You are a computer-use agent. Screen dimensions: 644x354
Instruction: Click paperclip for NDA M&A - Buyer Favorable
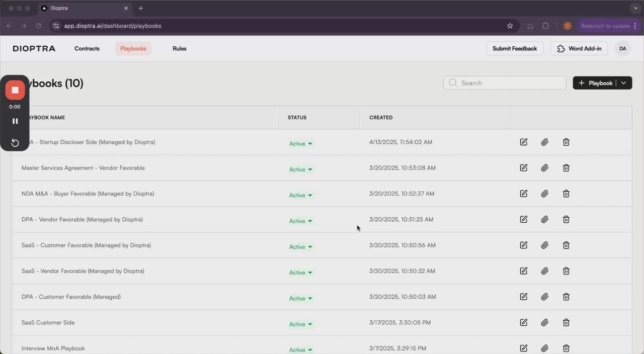pos(544,194)
